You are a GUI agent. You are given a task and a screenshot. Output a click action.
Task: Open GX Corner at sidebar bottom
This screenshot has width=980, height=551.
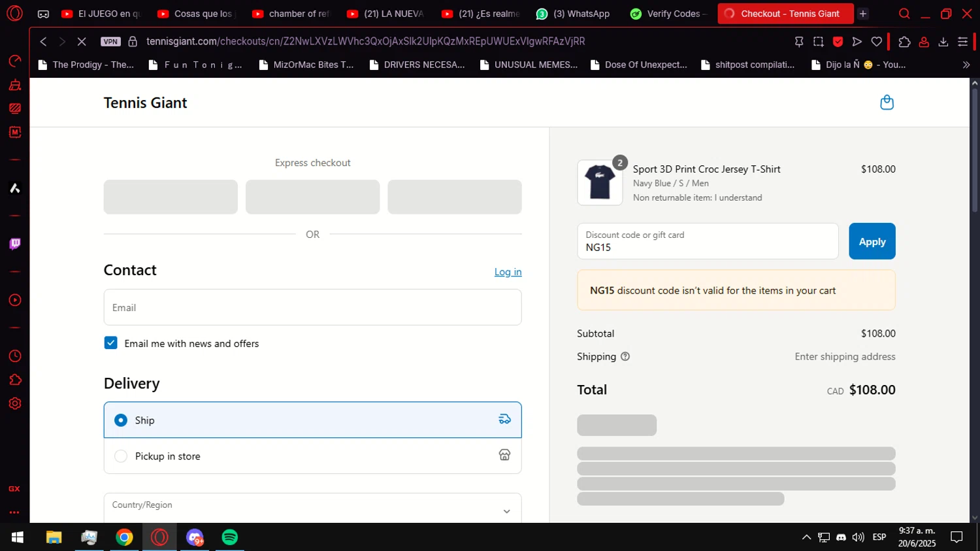tap(14, 489)
